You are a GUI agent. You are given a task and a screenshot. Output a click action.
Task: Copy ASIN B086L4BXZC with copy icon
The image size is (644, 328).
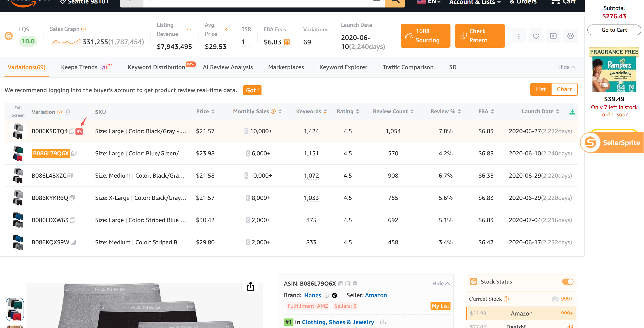70,176
